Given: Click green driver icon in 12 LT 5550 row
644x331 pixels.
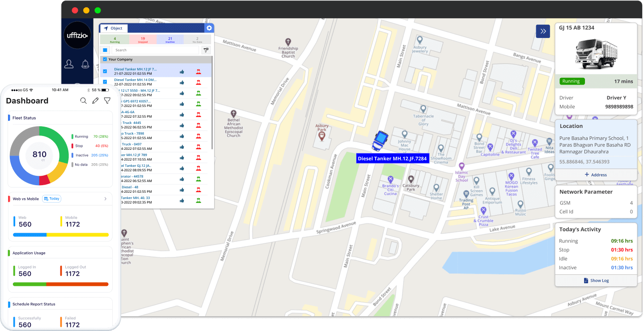Looking at the screenshot, I should point(198,93).
